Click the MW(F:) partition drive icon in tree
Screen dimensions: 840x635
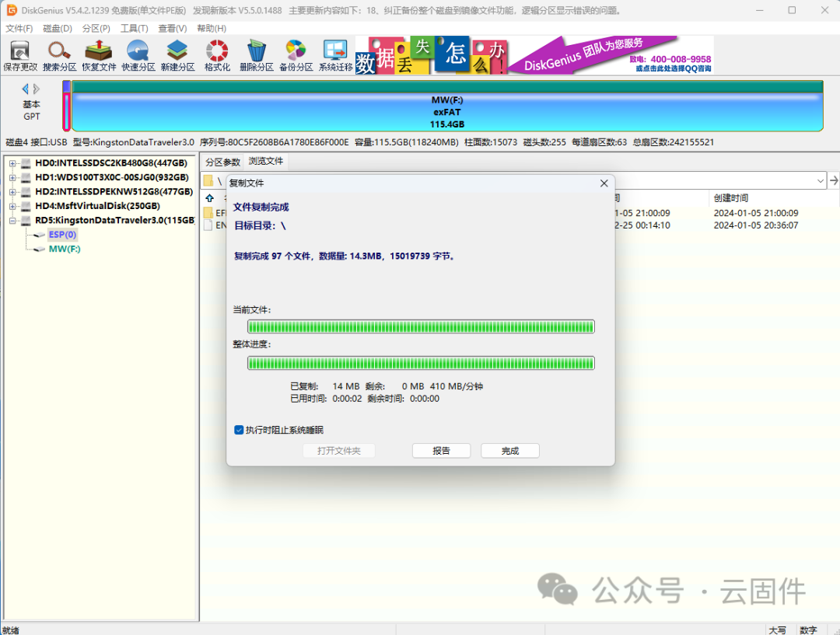click(40, 249)
